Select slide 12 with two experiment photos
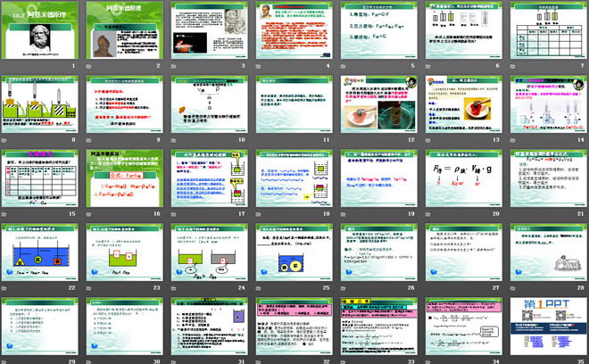 379,104
